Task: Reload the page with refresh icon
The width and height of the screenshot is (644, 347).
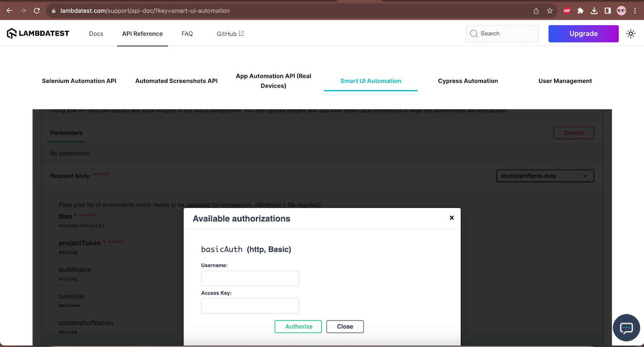Action: click(37, 11)
